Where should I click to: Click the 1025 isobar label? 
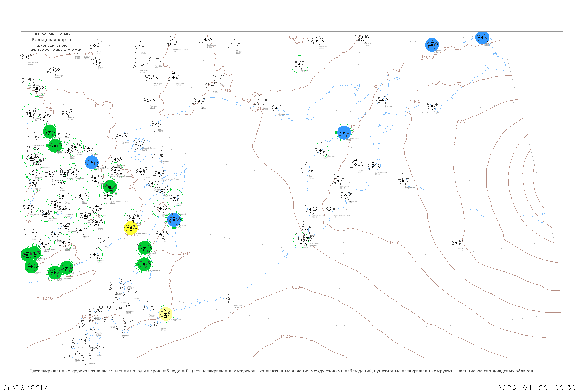[286, 336]
